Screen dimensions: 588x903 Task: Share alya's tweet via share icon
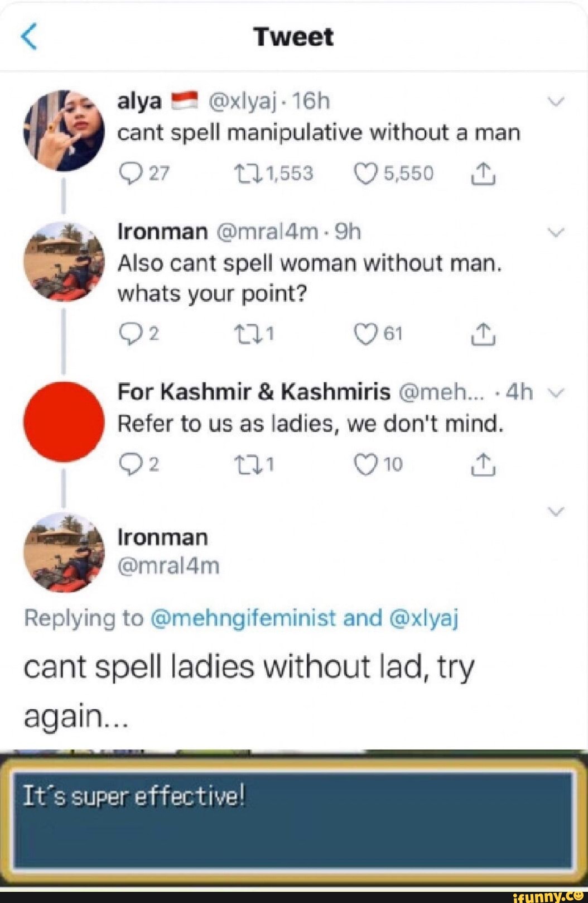[483, 174]
